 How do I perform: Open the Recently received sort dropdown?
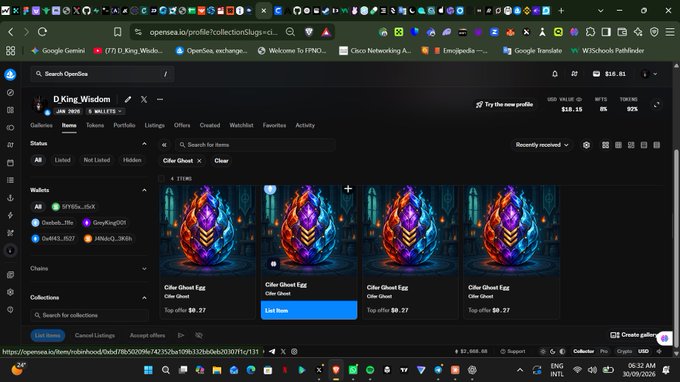(x=542, y=145)
